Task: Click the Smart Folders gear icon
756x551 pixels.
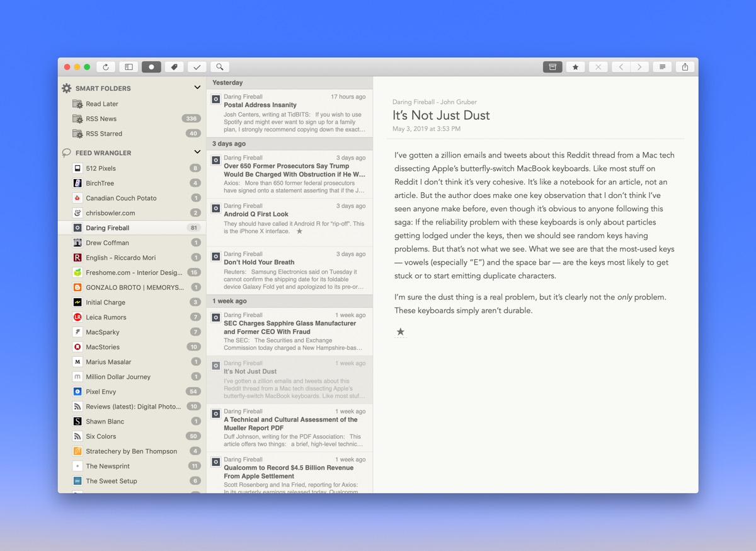Action: pyautogui.click(x=66, y=88)
